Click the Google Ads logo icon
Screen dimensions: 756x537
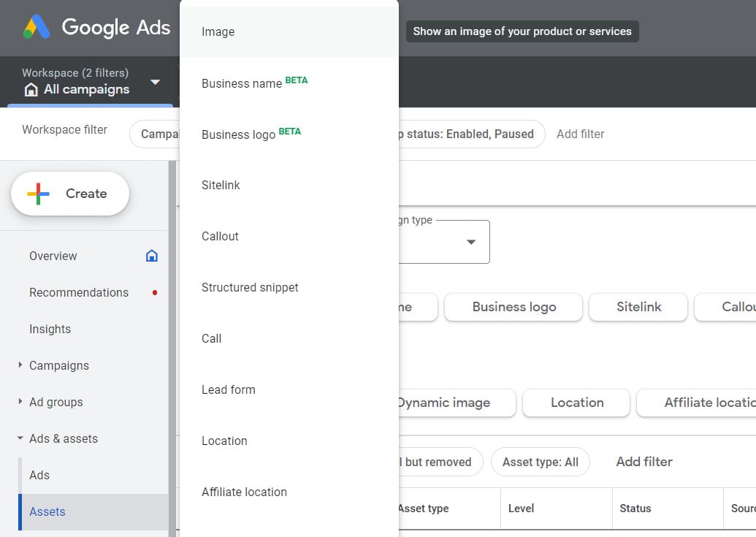tap(37, 28)
